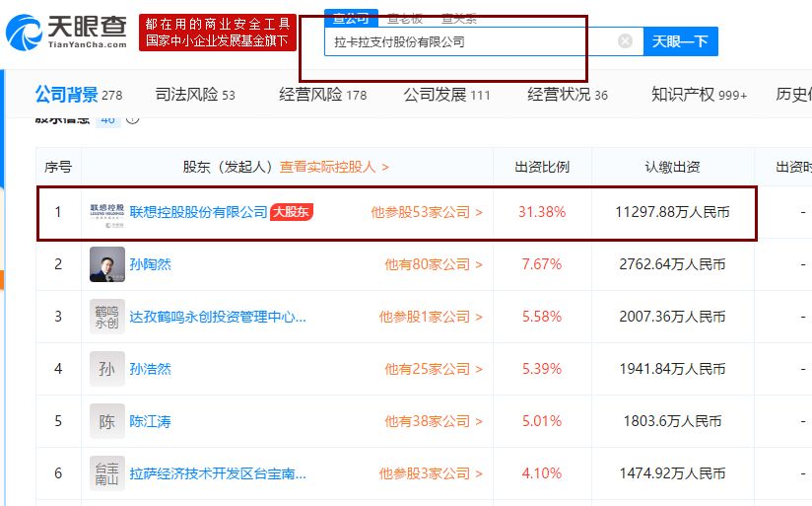812x506 pixels.
Task: Select the 查公司 search tab
Action: click(x=351, y=19)
